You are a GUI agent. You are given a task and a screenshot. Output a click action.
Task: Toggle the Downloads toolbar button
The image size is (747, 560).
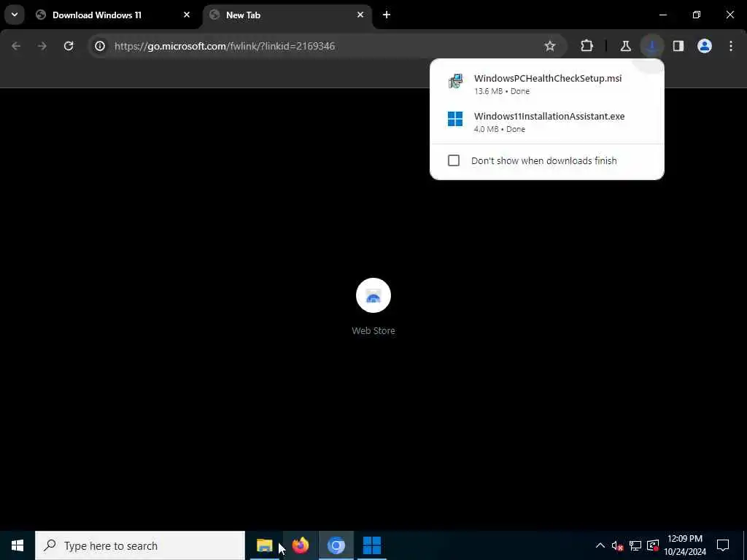coord(651,46)
